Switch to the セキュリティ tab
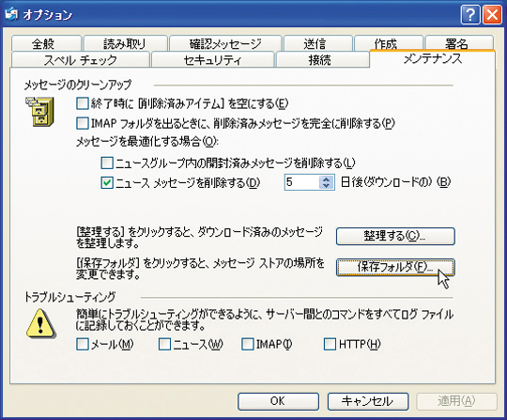 pos(213,60)
